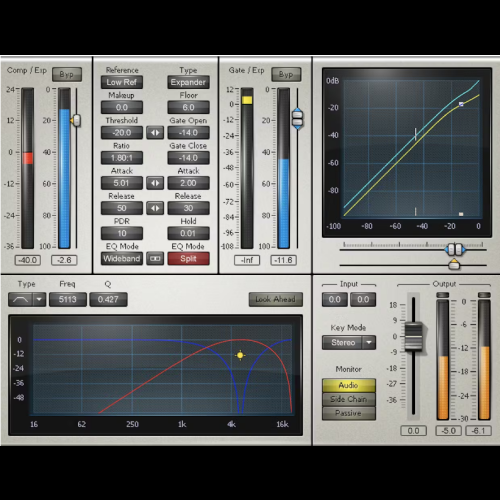Screen dimensions: 500x500
Task: Select Audio monitor mode
Action: (x=349, y=385)
